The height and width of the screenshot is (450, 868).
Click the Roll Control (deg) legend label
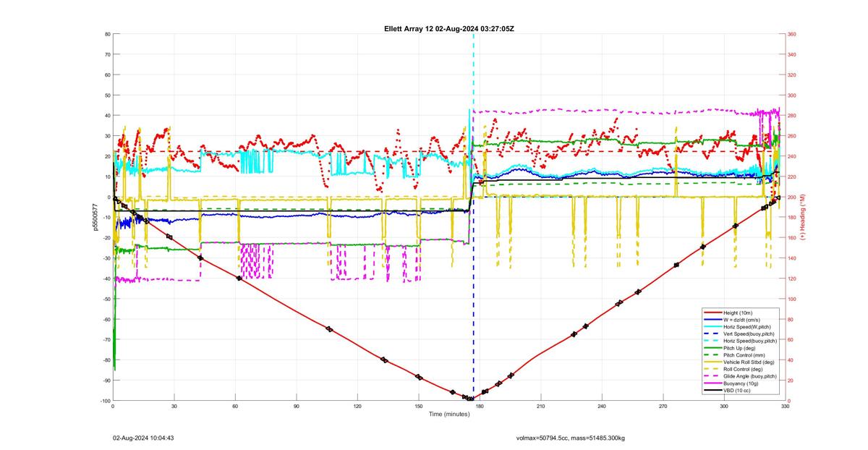[743, 369]
